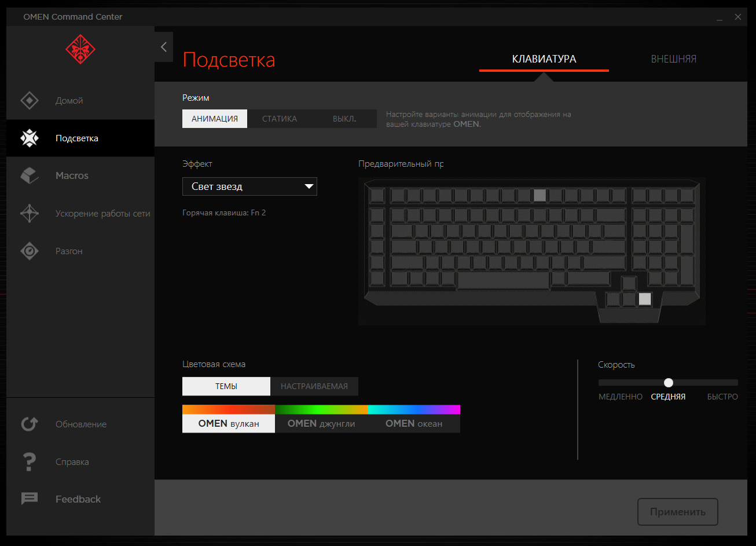756x546 pixels.
Task: Click the green-yellow джунгли color bar
Action: [321, 409]
